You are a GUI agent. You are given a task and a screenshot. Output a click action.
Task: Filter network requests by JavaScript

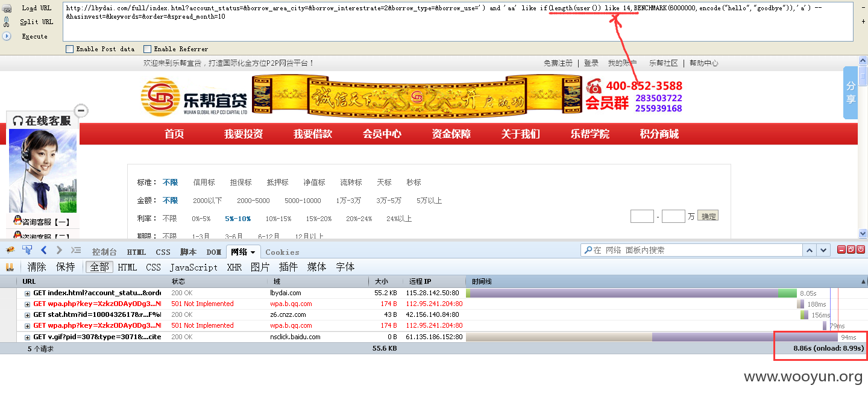[193, 267]
